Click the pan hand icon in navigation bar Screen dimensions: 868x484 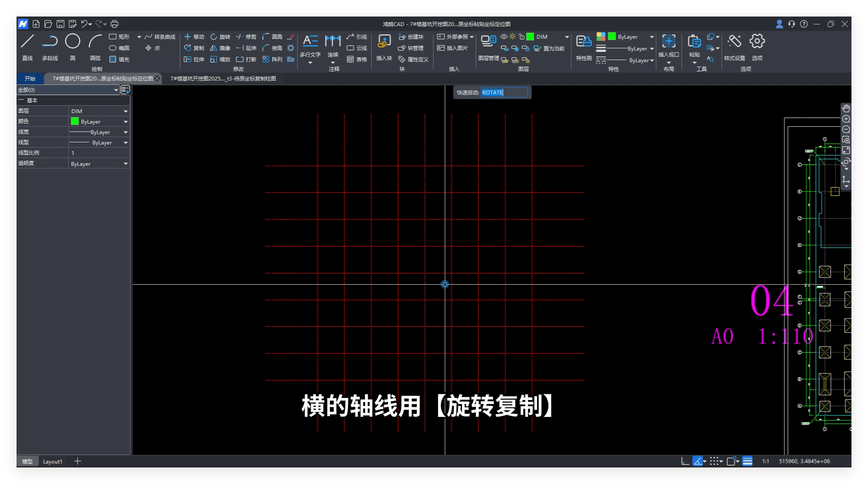(x=846, y=108)
